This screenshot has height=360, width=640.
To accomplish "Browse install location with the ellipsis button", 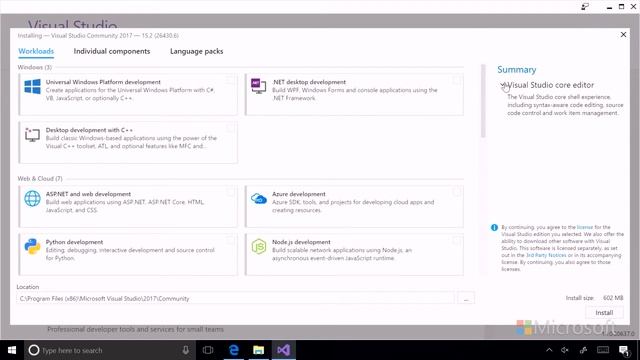I will 466,299.
